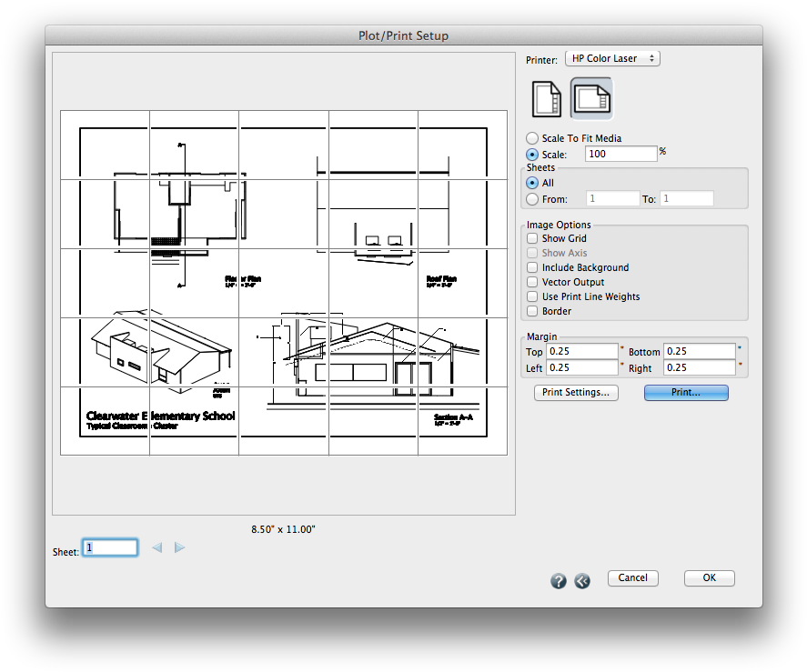The width and height of the screenshot is (807, 672).
Task: Click the double-arrow navigation icon
Action: pos(581,580)
